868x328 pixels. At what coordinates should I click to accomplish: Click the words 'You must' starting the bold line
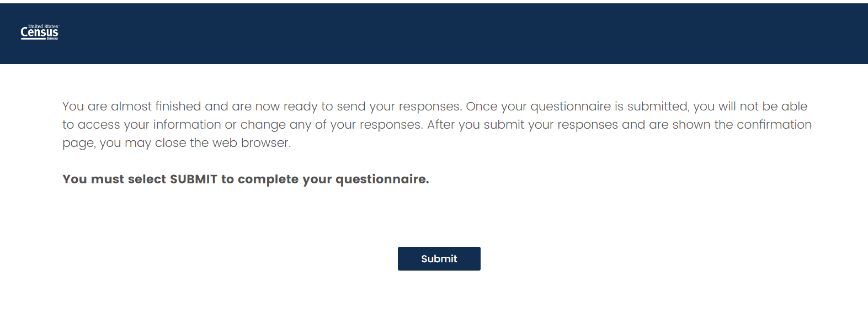point(86,179)
